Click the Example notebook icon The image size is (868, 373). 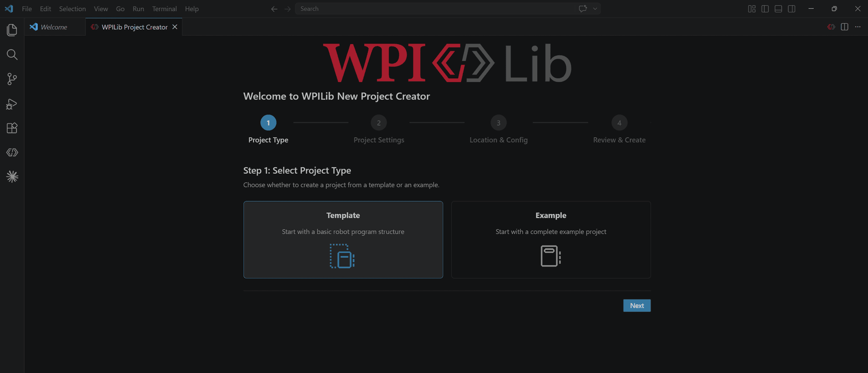click(x=550, y=256)
